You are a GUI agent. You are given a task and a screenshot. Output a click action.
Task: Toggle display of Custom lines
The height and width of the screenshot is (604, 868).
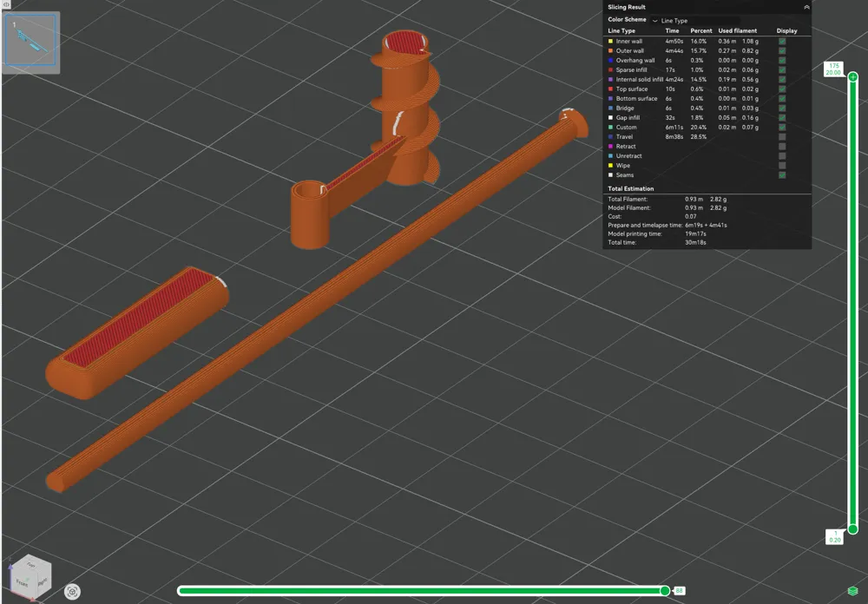pos(782,127)
